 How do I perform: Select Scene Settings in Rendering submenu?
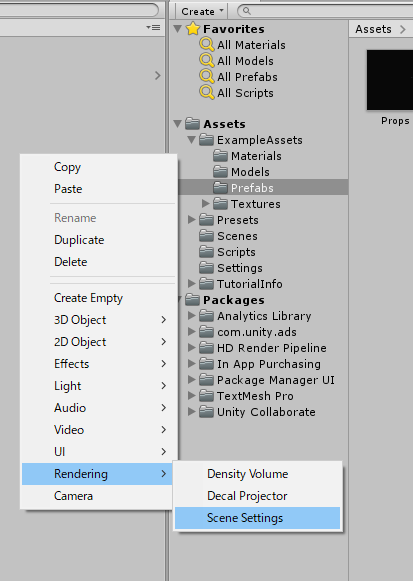[257, 518]
